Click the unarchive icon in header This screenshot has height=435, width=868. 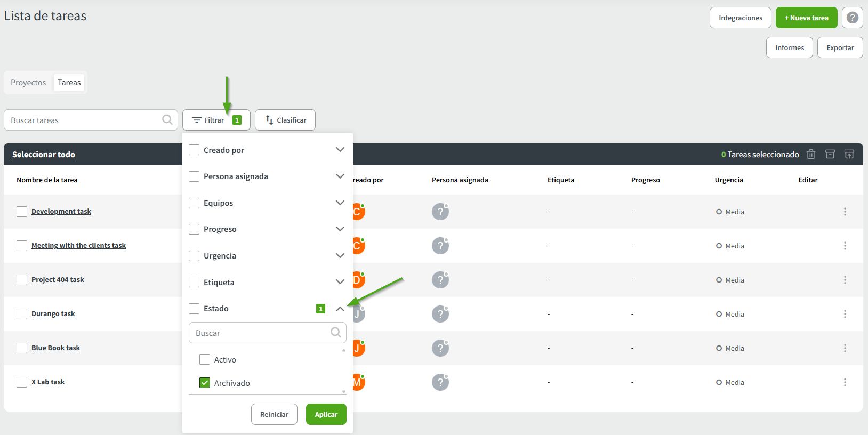click(849, 154)
